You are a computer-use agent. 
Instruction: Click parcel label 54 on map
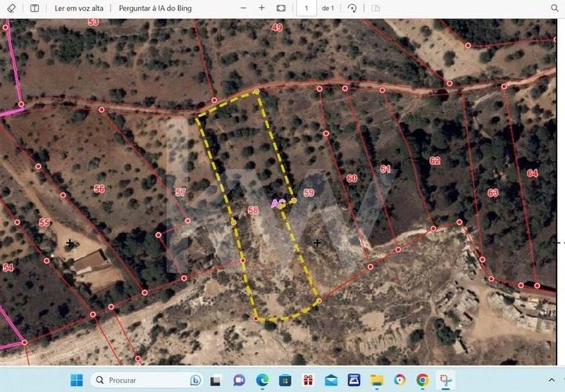pos(8,267)
